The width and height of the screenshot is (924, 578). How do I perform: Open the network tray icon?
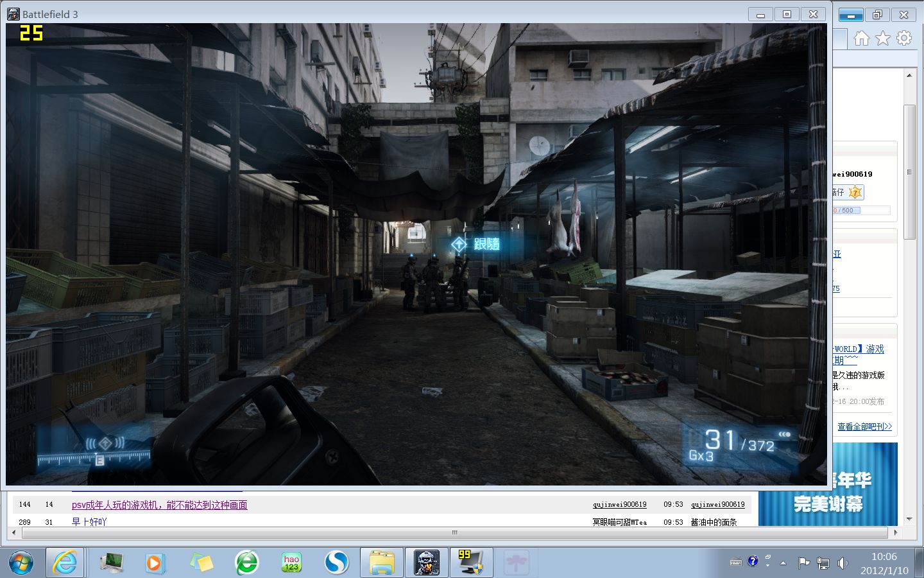click(x=823, y=563)
